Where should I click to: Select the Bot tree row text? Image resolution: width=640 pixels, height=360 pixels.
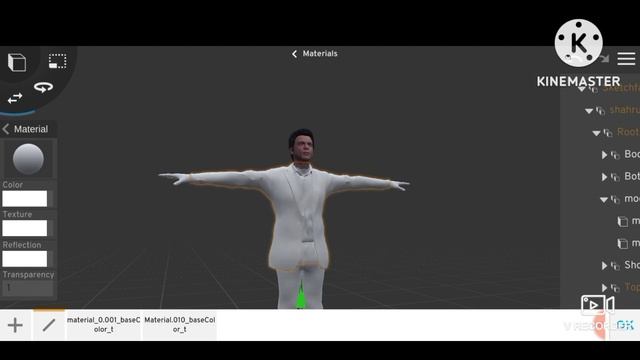click(632, 176)
